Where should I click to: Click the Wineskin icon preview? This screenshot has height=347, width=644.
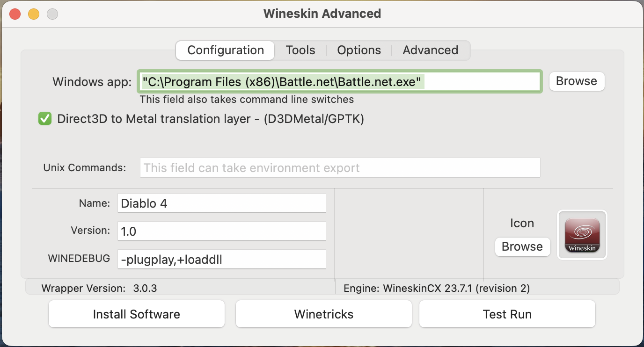coord(582,235)
